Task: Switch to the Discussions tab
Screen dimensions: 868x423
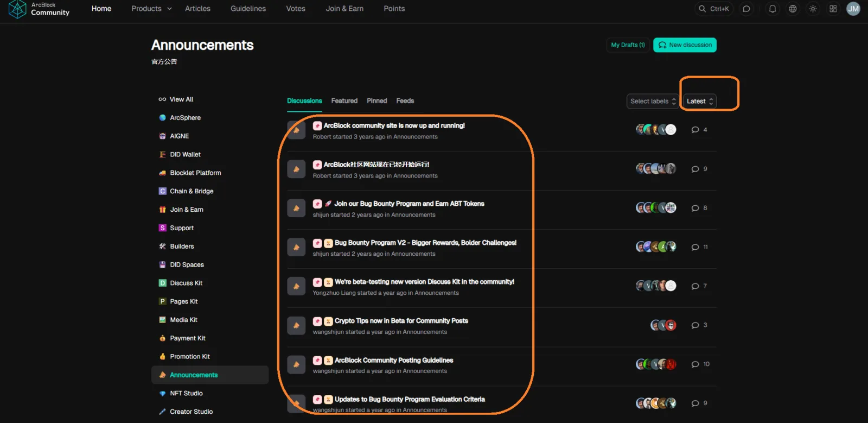Action: 304,101
